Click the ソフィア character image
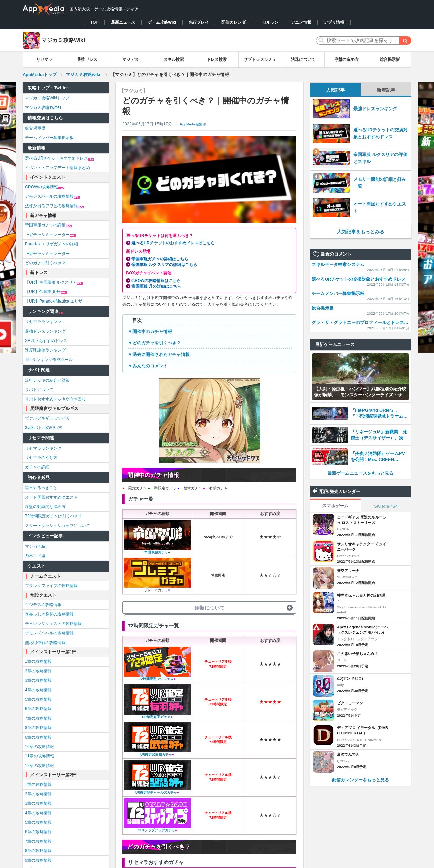This screenshot has width=434, height=868. pyautogui.click(x=209, y=420)
